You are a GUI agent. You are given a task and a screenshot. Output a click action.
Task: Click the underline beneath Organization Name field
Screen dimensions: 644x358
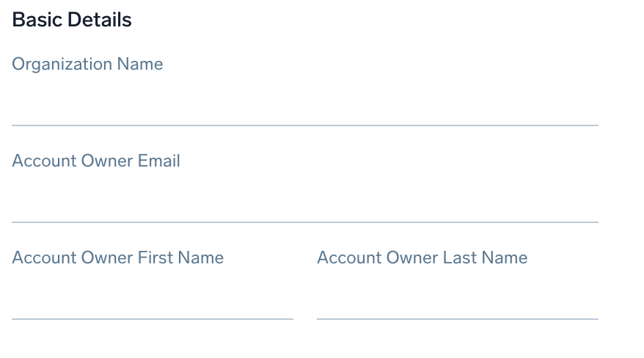pos(304,125)
